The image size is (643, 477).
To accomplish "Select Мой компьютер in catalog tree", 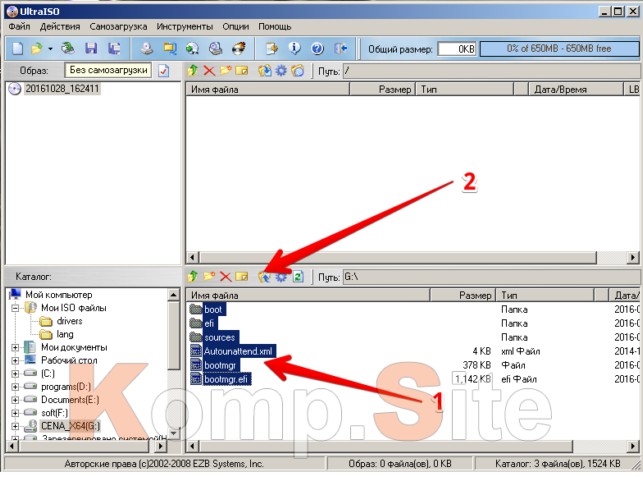I will point(59,295).
